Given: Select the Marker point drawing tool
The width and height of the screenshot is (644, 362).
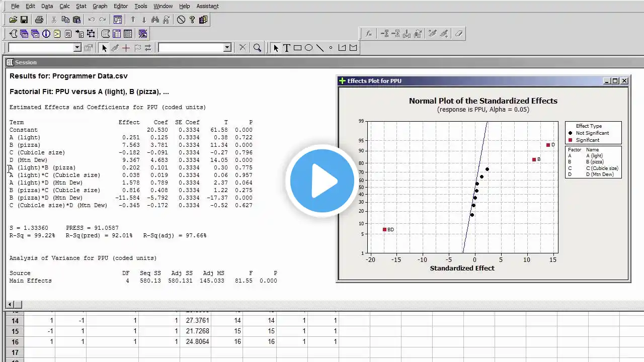Looking at the screenshot, I should [x=331, y=48].
